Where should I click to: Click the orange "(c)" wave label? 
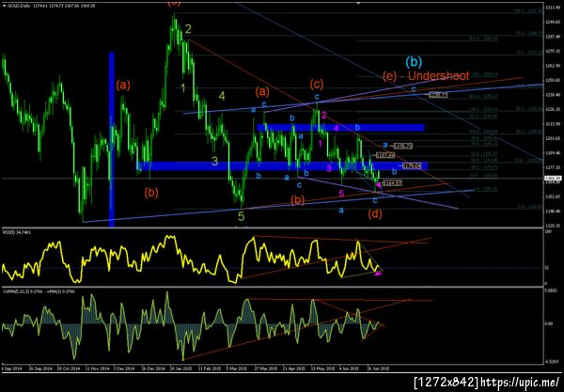click(317, 85)
